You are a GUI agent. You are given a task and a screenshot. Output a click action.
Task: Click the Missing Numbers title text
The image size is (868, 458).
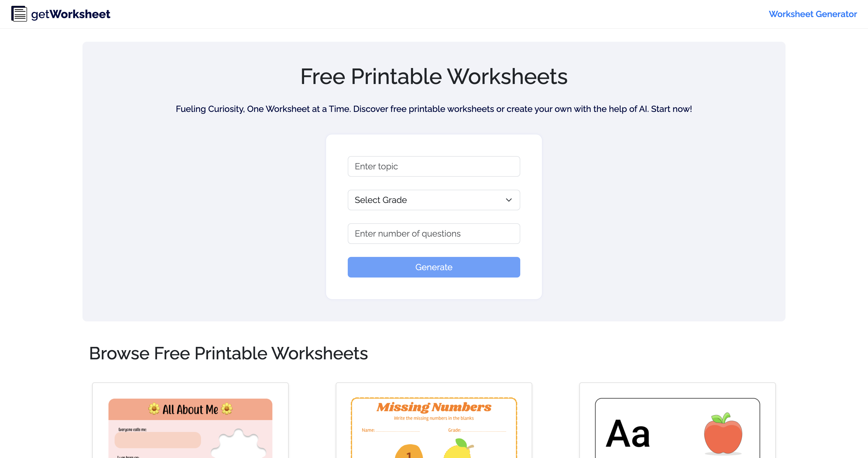pyautogui.click(x=434, y=407)
